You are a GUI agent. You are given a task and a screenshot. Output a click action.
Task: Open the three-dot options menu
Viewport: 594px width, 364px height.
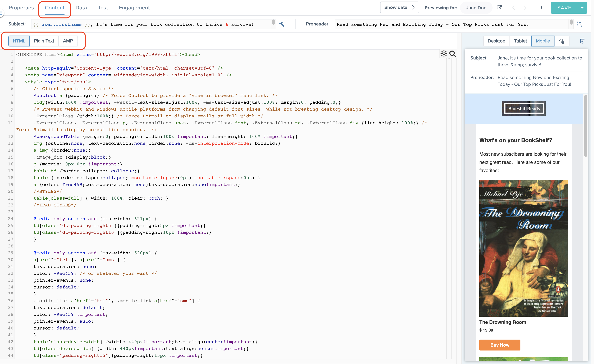point(541,8)
